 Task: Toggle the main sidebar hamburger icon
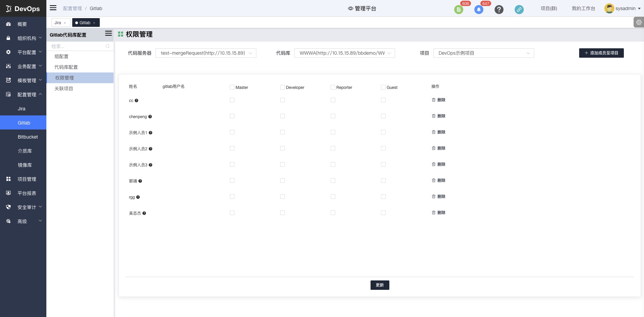click(53, 8)
